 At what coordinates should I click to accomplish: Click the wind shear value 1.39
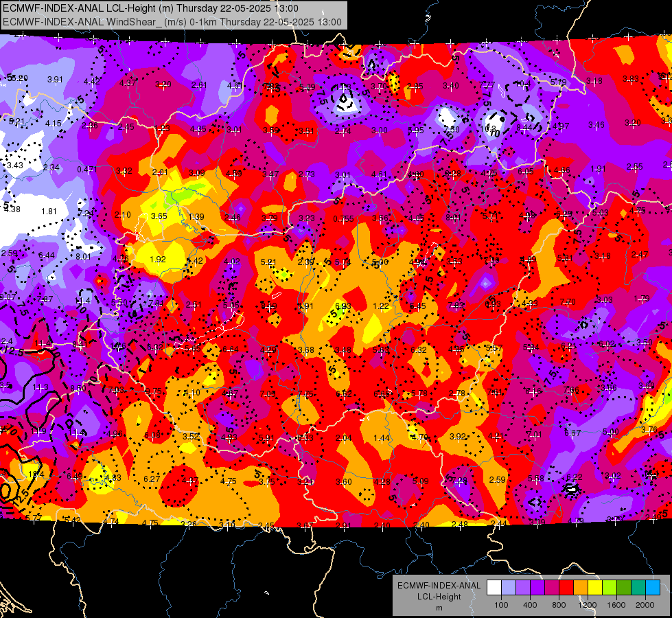(196, 216)
